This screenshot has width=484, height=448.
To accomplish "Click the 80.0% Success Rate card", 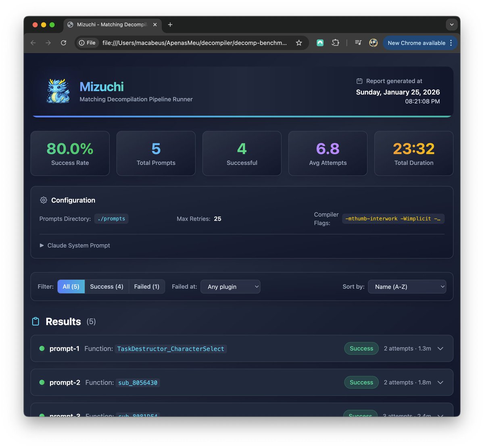I will 70,153.
